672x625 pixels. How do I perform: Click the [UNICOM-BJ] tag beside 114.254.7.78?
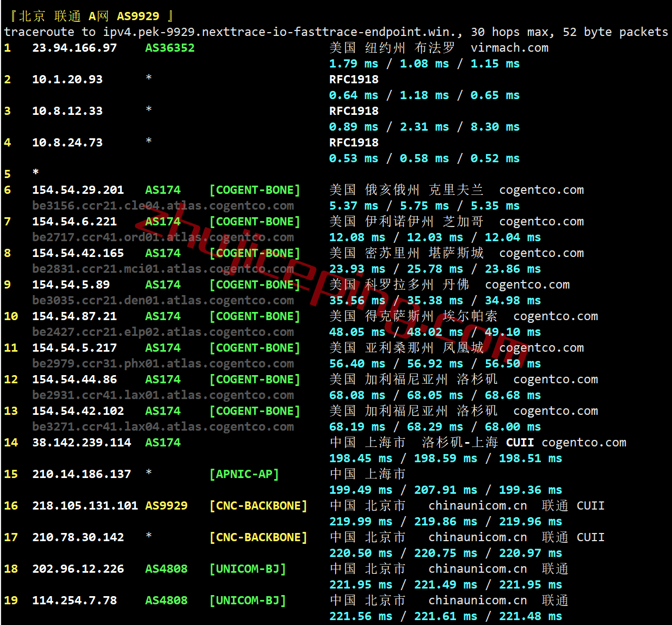(x=248, y=601)
